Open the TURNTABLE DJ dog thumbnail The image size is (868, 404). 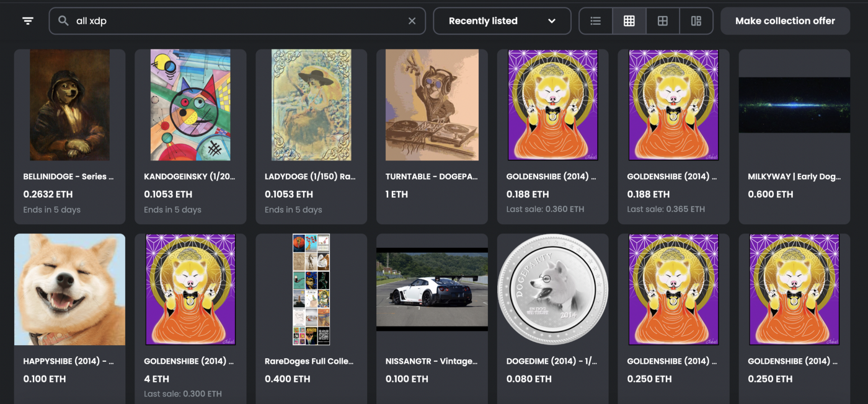coord(432,105)
